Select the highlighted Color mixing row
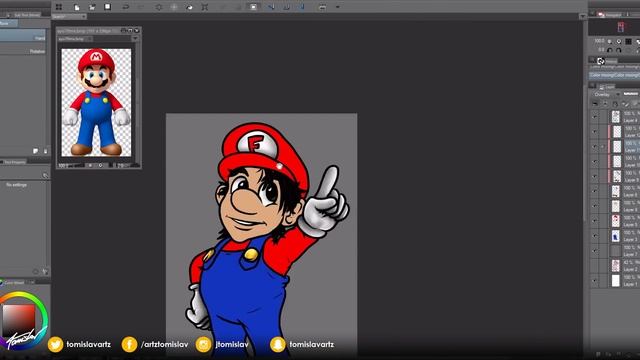Viewport: 640px width, 360px height. click(x=614, y=75)
